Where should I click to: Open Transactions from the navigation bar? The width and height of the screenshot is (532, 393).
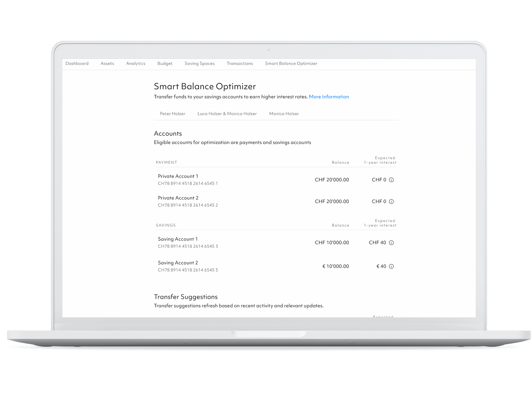[x=240, y=64]
